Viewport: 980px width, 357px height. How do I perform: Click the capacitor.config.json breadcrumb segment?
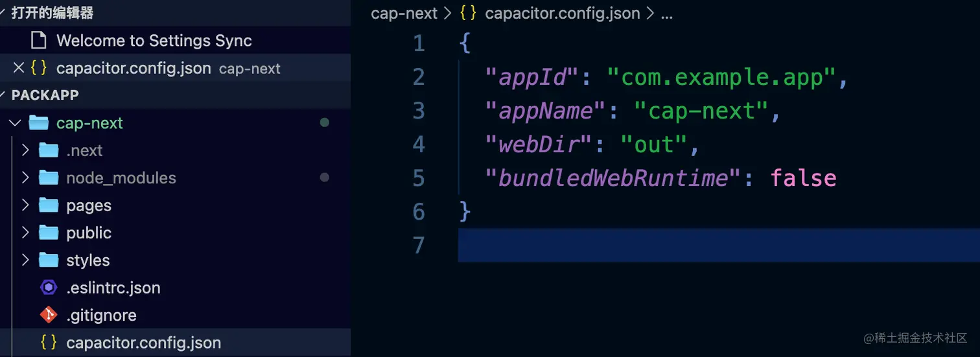click(x=562, y=14)
